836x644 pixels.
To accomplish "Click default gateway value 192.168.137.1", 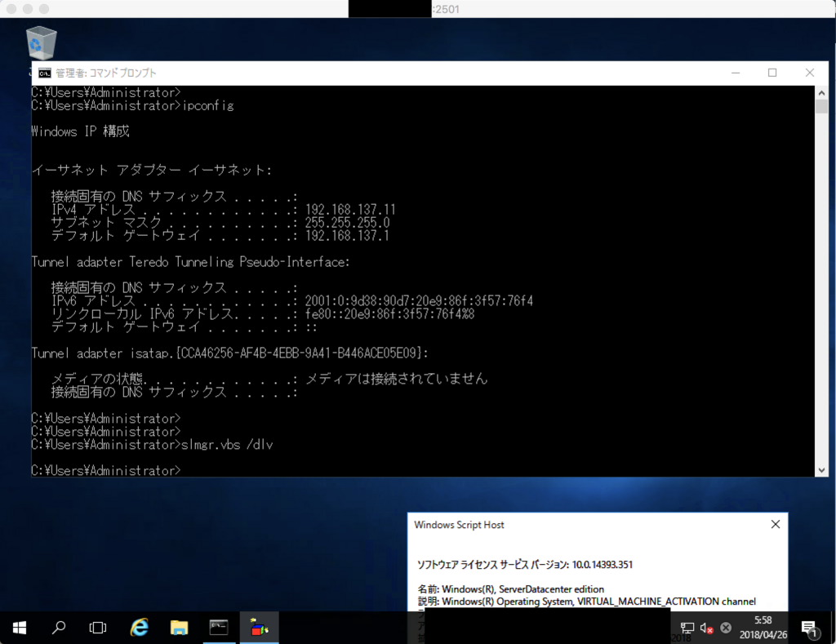I will pos(347,236).
